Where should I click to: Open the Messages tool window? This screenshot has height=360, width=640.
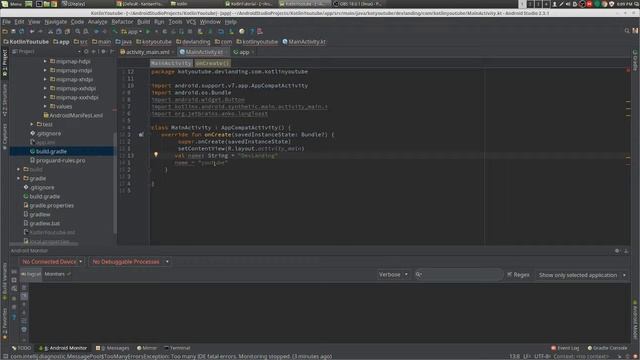click(112, 348)
